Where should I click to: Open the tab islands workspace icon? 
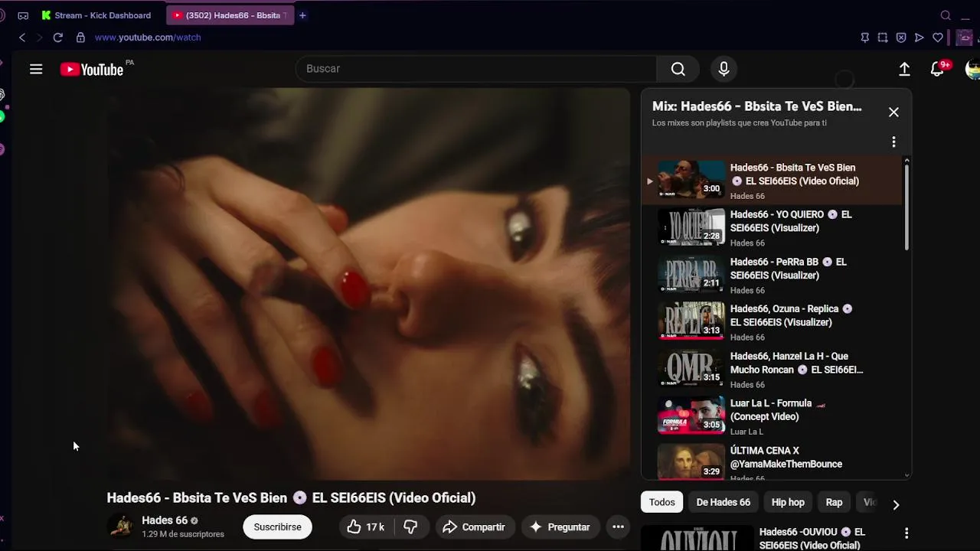click(x=23, y=15)
